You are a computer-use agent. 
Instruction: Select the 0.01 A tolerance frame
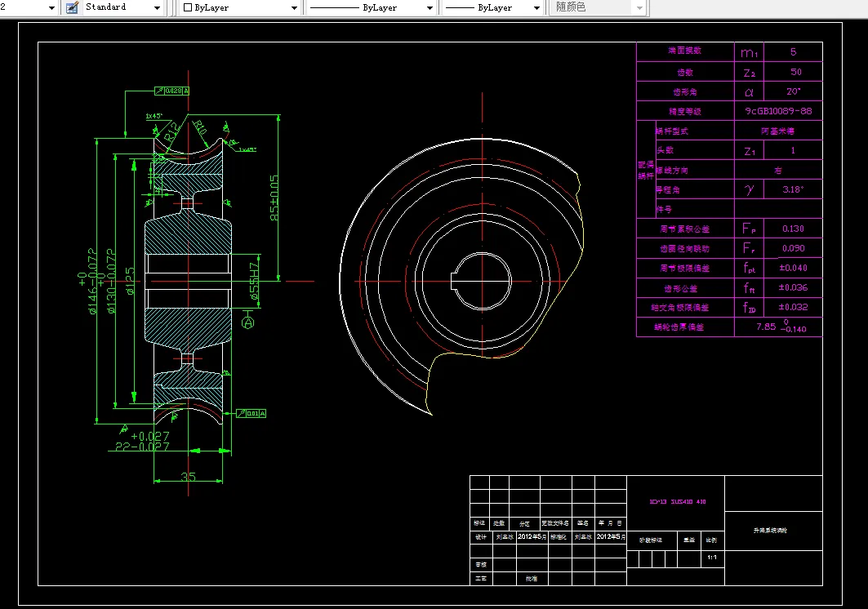coord(252,414)
